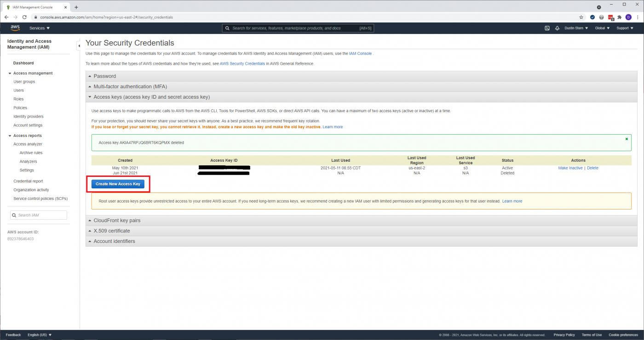Open the IAM Console link
The height and width of the screenshot is (340, 644).
click(x=360, y=54)
